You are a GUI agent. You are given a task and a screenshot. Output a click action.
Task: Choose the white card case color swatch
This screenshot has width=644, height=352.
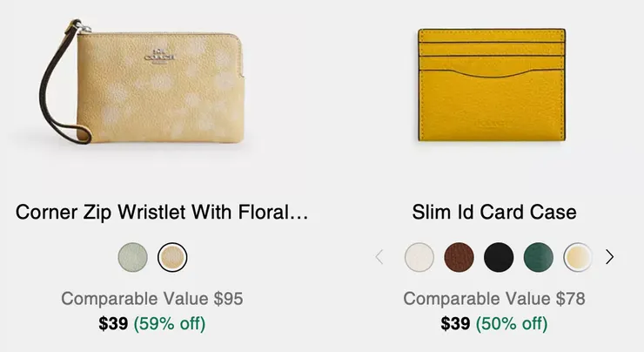tap(419, 257)
